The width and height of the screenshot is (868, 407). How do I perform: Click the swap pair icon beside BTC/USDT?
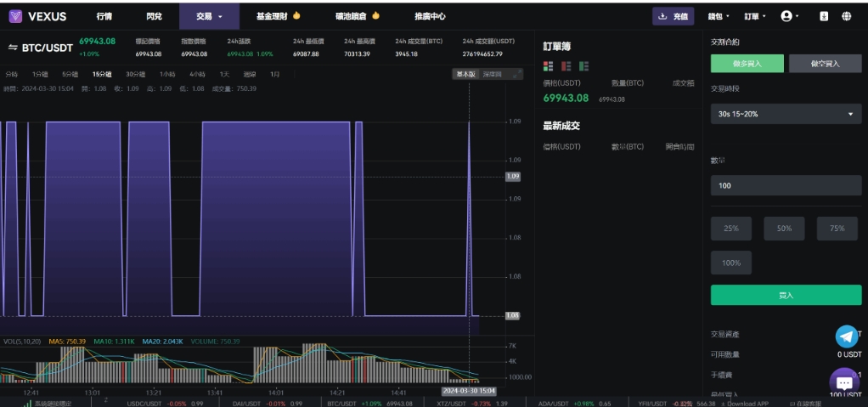(x=13, y=48)
